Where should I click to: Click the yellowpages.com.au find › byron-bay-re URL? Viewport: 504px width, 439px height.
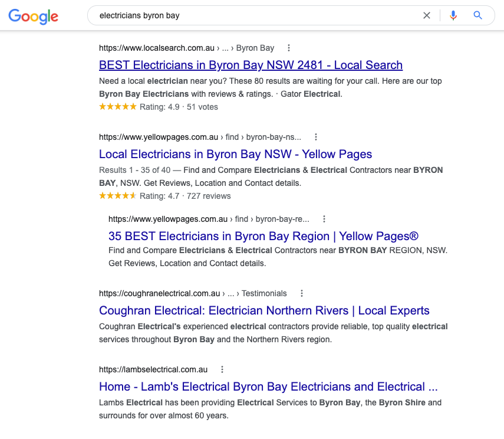pos(209,219)
